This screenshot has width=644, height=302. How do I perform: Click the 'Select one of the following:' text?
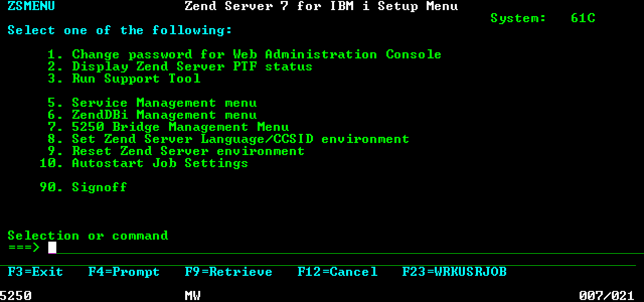point(120,30)
